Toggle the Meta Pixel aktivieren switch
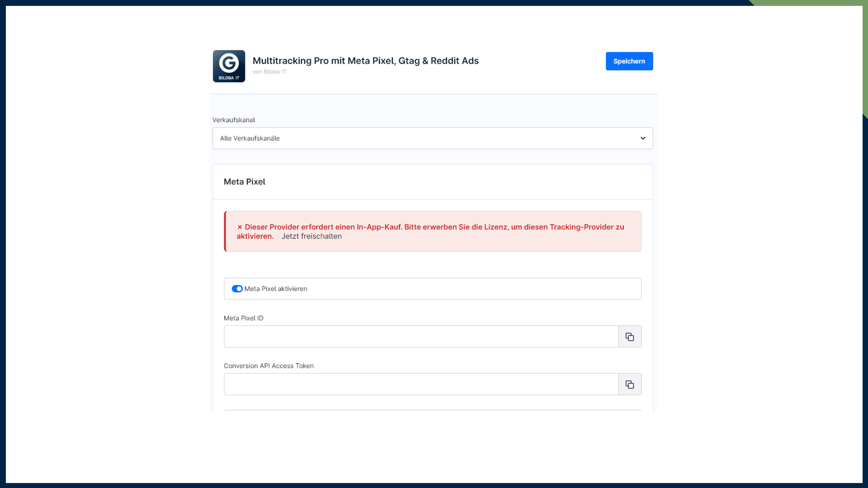Viewport: 868px width, 488px height. point(237,289)
